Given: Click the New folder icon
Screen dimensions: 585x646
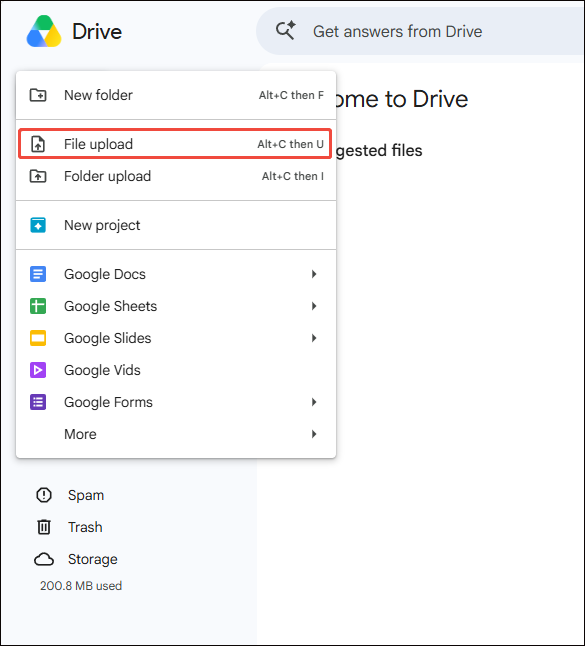Looking at the screenshot, I should [x=38, y=95].
